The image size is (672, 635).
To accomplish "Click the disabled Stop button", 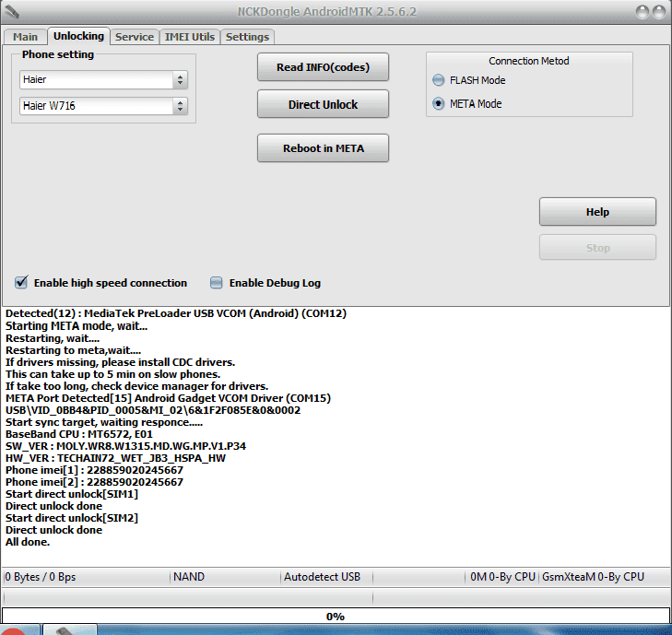I will tap(597, 248).
